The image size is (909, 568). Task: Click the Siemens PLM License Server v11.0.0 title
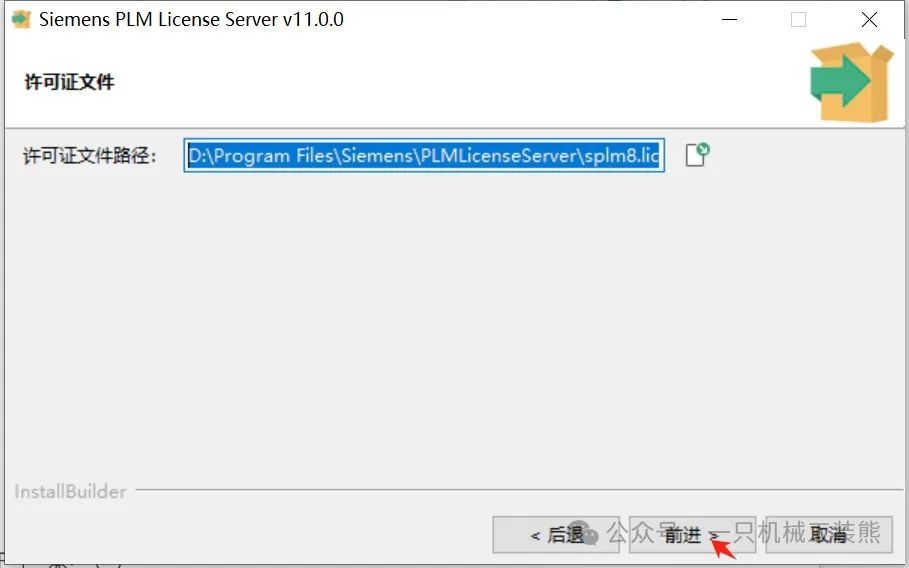(x=191, y=19)
